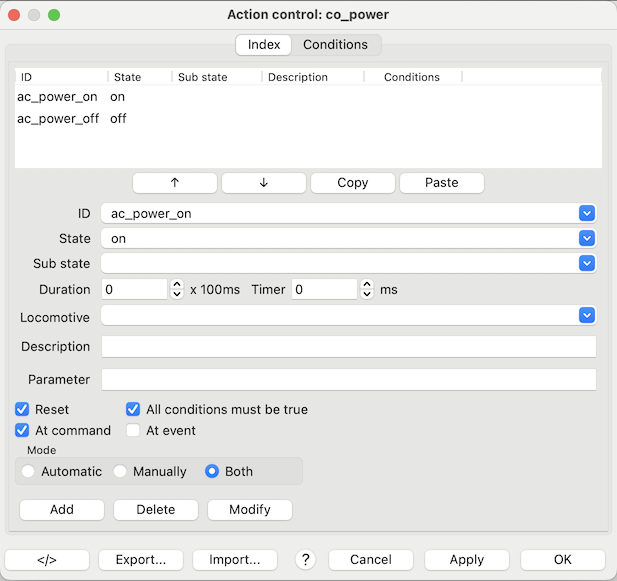Open the State dropdown
617x581 pixels.
pyautogui.click(x=587, y=239)
